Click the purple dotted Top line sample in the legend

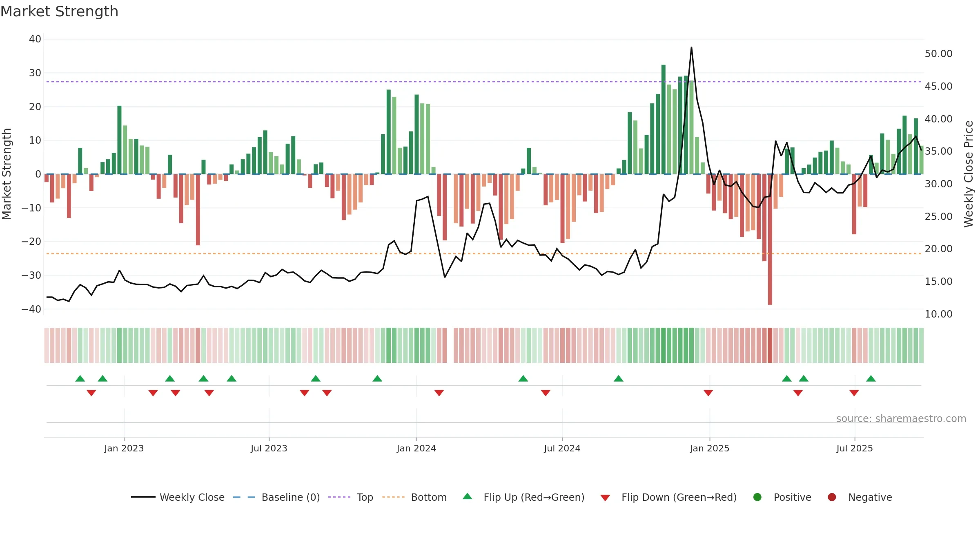coord(339,497)
